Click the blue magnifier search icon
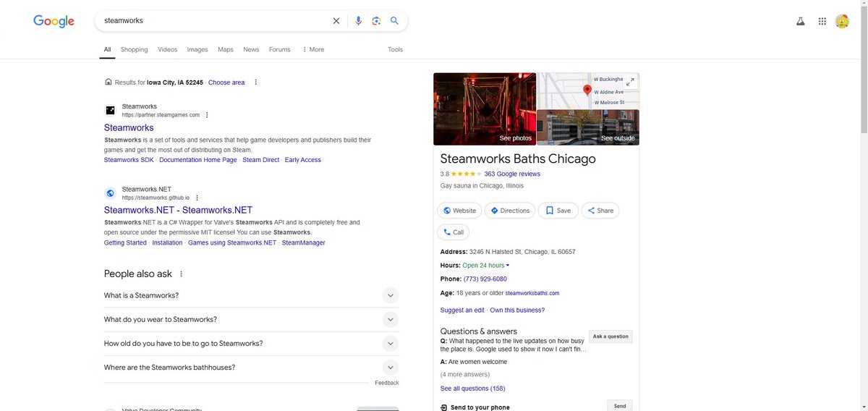The image size is (868, 411). 394,21
